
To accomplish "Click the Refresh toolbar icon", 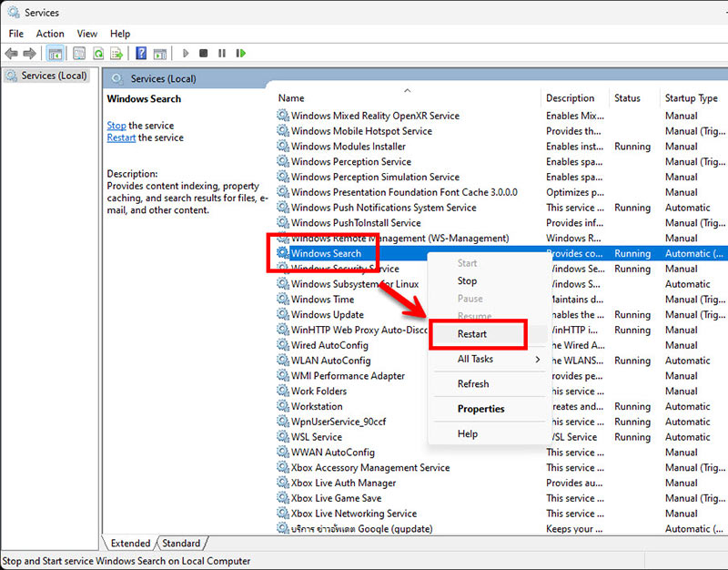I will click(x=98, y=54).
